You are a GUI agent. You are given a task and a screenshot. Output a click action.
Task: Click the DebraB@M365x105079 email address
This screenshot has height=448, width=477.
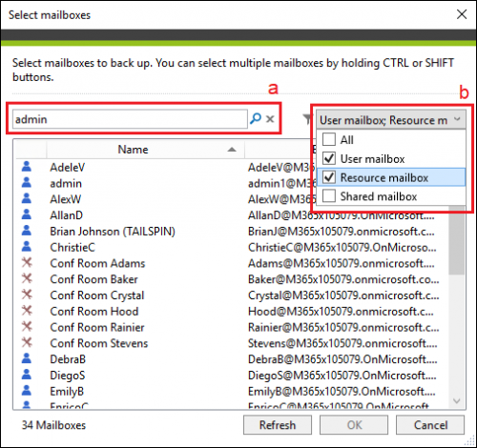coord(342,359)
